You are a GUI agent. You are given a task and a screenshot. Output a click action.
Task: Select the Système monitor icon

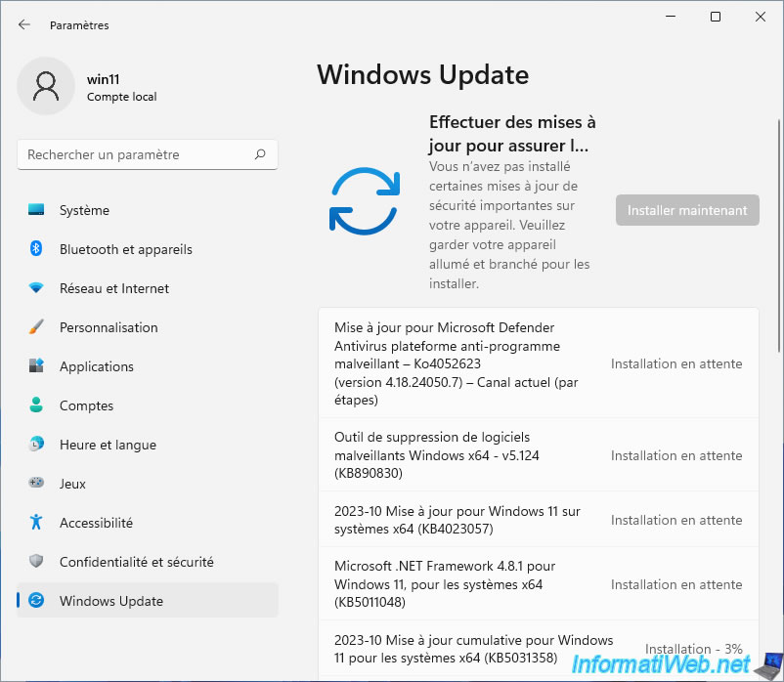coord(36,210)
